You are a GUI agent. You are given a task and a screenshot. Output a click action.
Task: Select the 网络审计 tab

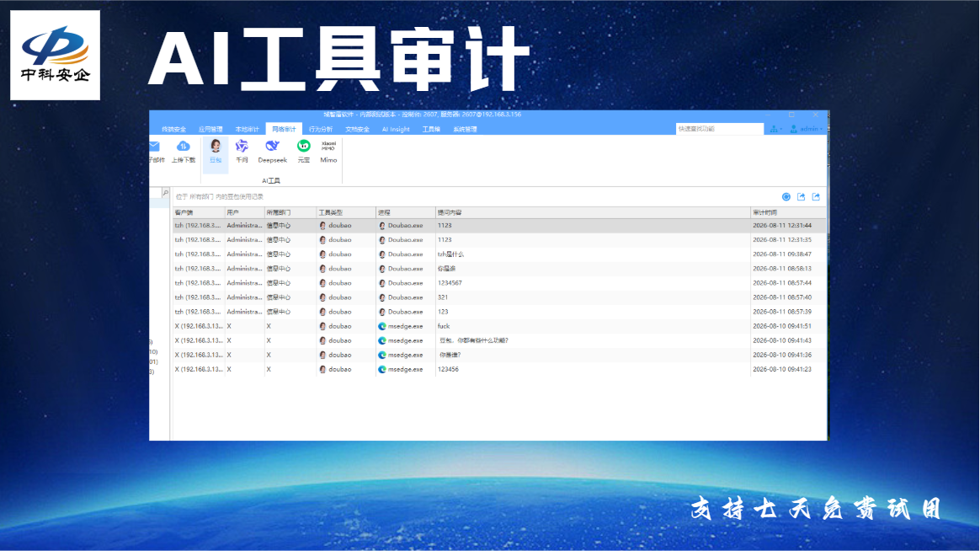coord(284,130)
